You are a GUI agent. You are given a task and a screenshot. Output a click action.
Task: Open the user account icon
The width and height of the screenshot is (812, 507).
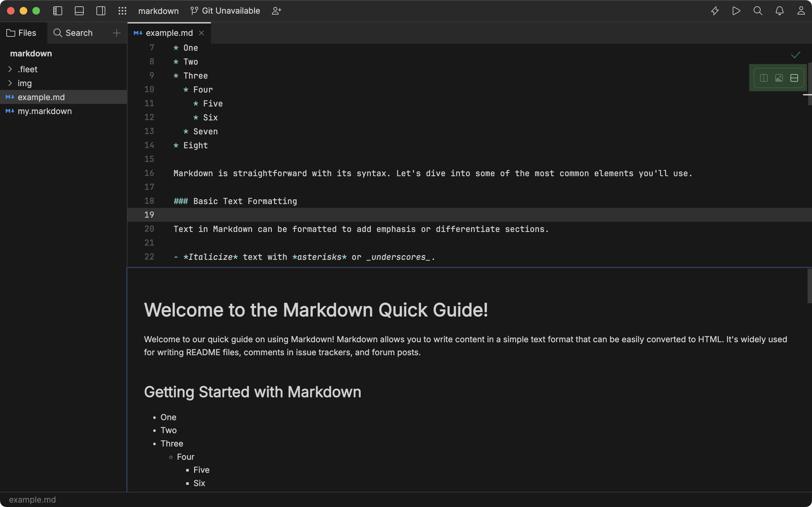pyautogui.click(x=801, y=11)
